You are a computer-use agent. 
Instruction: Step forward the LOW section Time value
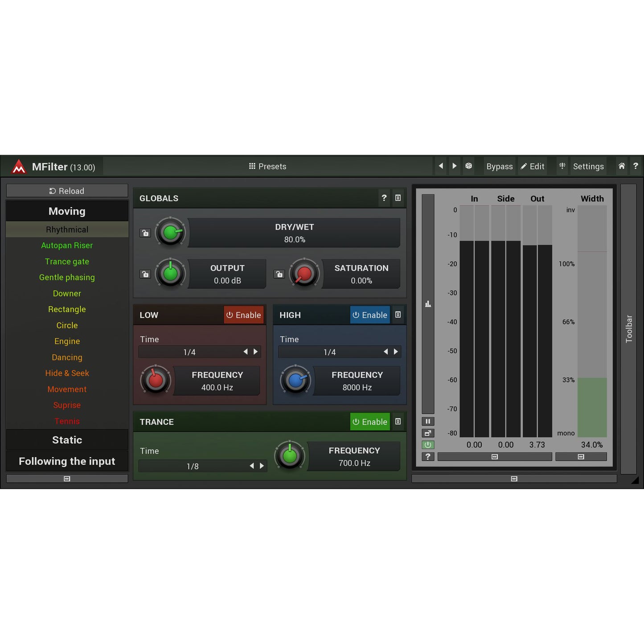point(256,352)
